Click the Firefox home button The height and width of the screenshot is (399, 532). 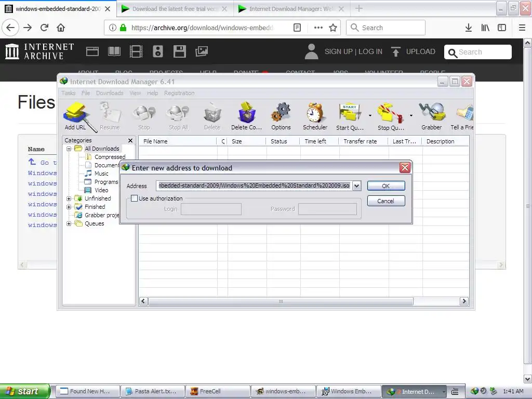point(61,28)
